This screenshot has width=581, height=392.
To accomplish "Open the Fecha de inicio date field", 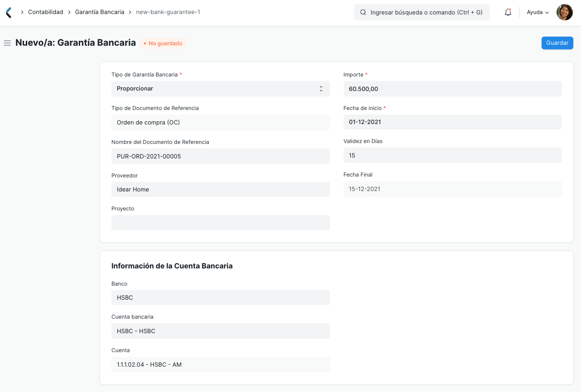I will (x=452, y=122).
